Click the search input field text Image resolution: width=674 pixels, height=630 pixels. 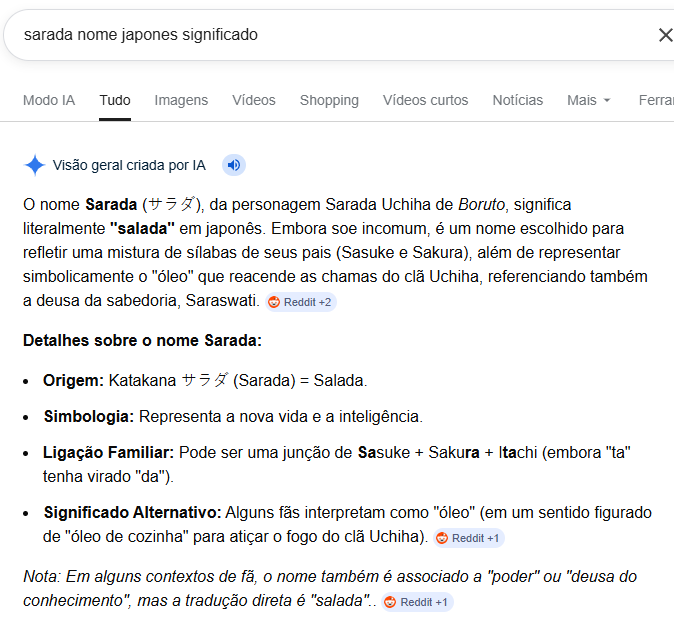[x=141, y=35]
